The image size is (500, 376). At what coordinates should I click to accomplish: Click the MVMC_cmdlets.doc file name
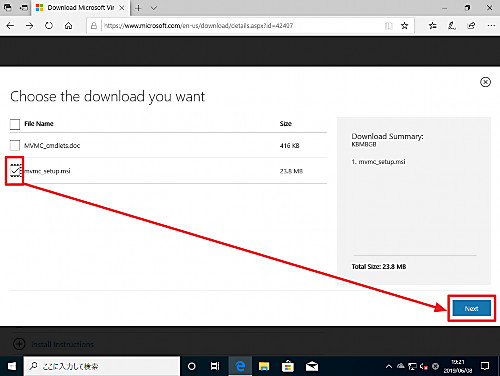[52, 146]
